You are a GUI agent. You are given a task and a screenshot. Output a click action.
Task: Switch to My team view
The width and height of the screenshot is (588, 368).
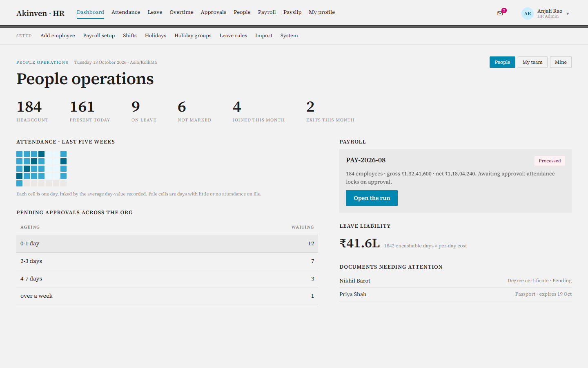(532, 62)
